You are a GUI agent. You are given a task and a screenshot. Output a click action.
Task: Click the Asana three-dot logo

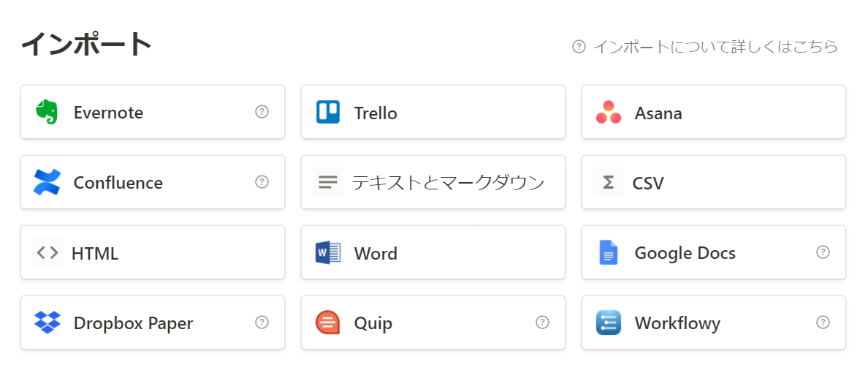pyautogui.click(x=609, y=112)
